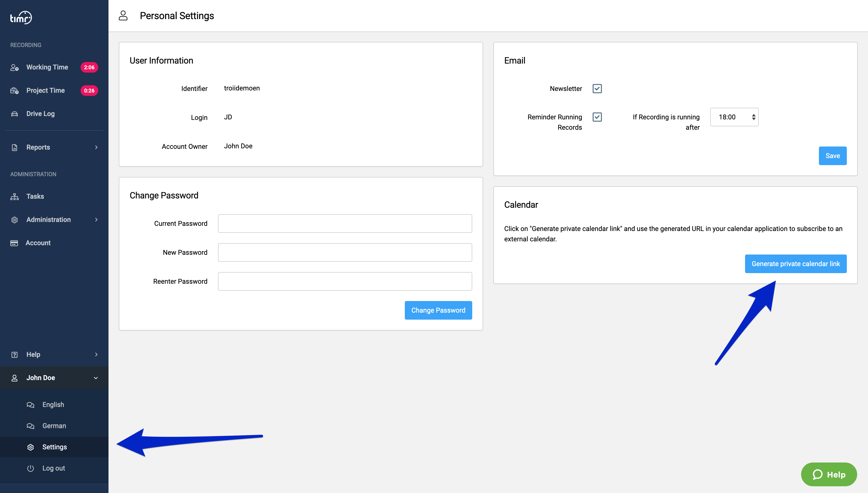The width and height of the screenshot is (868, 493).
Task: Focus the Reenter Password field
Action: 345,281
